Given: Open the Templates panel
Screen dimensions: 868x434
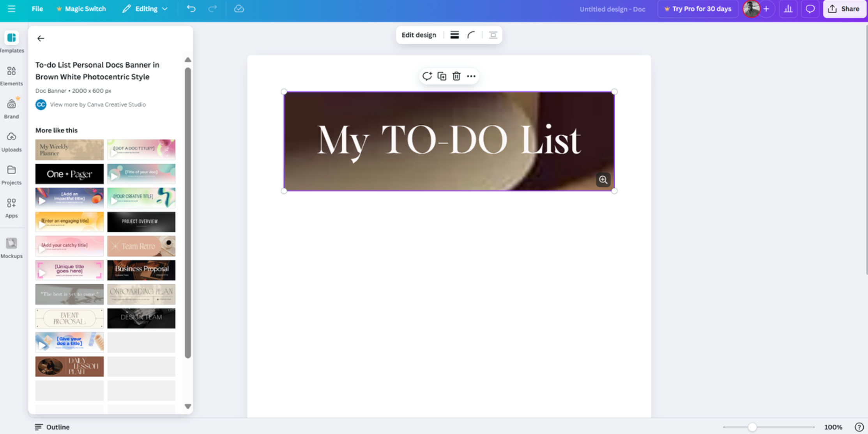Looking at the screenshot, I should click(x=12, y=41).
